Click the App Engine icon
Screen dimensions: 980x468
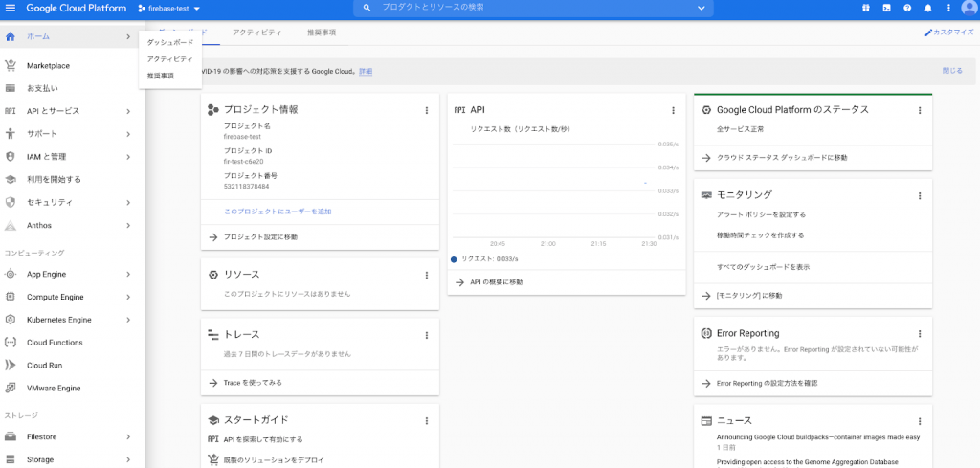(x=10, y=275)
